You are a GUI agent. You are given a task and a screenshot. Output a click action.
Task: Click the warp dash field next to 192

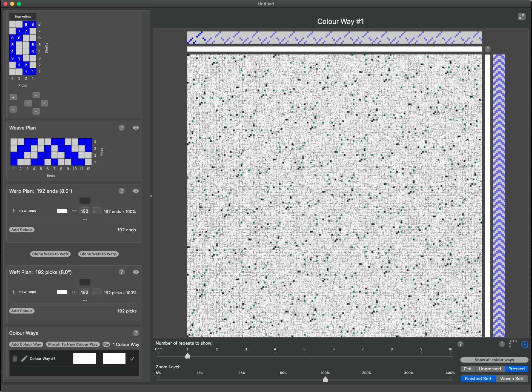(97, 211)
